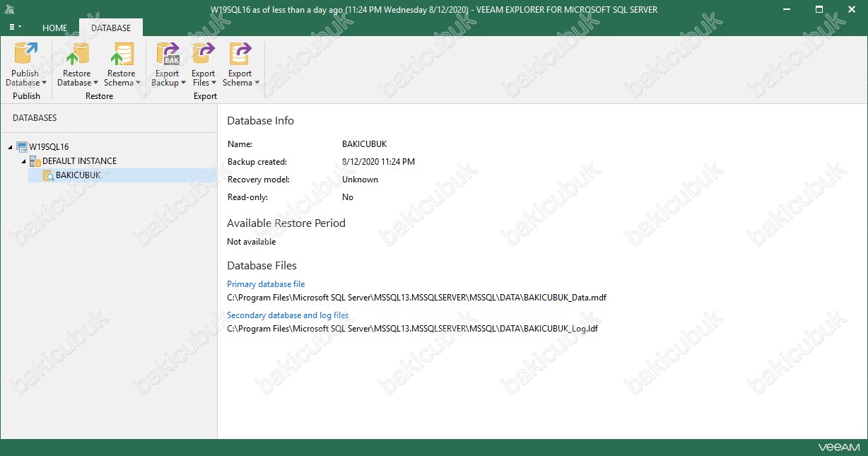The width and height of the screenshot is (868, 456).
Task: Switch to the HOME ribbon tab
Action: click(55, 28)
